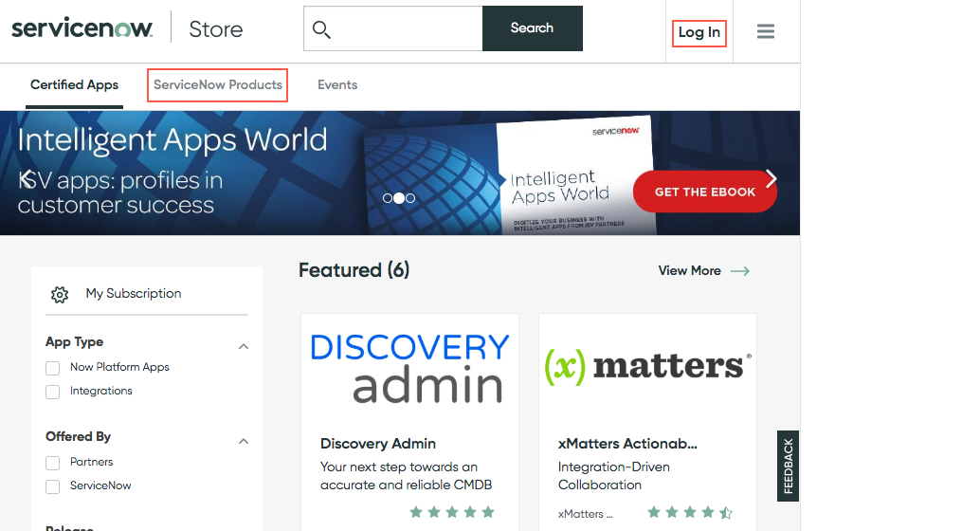Screen dimensions: 980x531
Task: Click the View More link
Action: point(689,271)
